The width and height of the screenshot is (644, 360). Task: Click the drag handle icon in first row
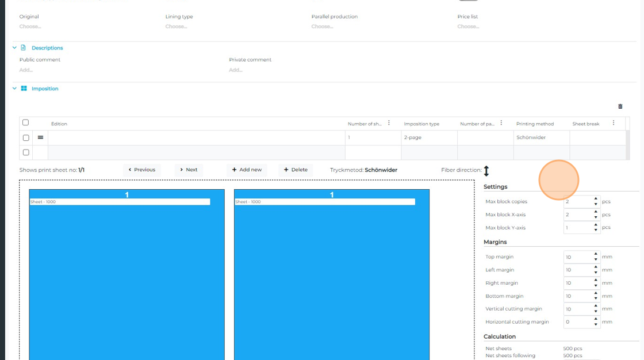[40, 138]
